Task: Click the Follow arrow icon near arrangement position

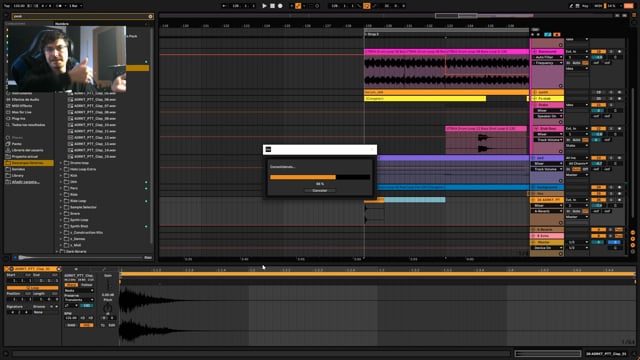Action: coord(224,6)
